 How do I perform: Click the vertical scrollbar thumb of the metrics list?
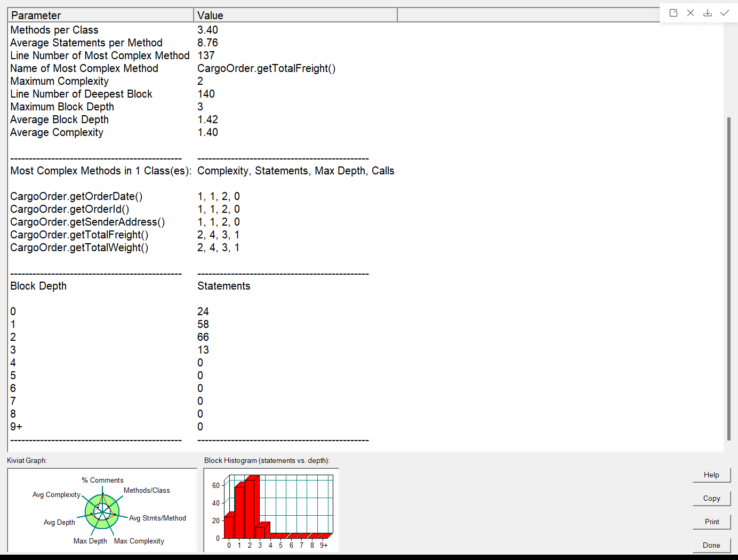point(729,278)
